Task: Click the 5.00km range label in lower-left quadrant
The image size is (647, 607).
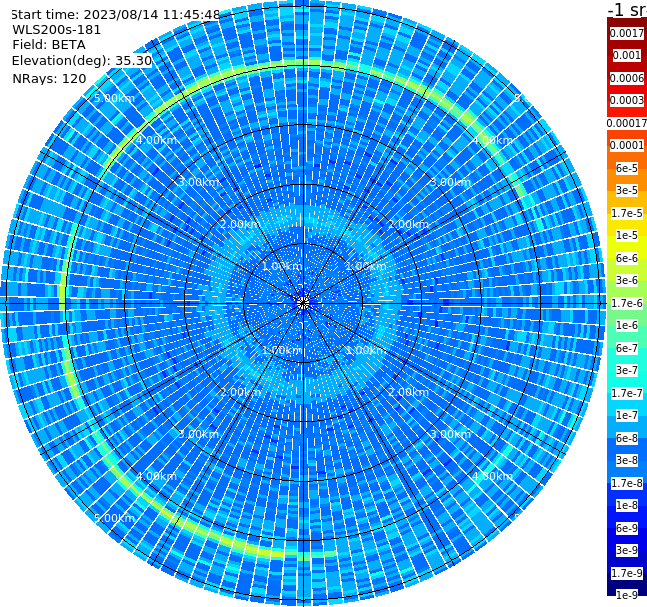Action: tap(114, 518)
